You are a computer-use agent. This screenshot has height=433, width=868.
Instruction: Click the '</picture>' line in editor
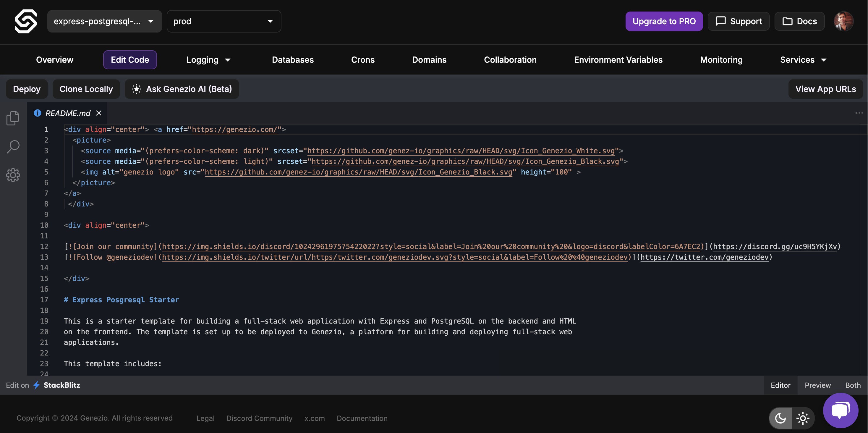pos(94,183)
